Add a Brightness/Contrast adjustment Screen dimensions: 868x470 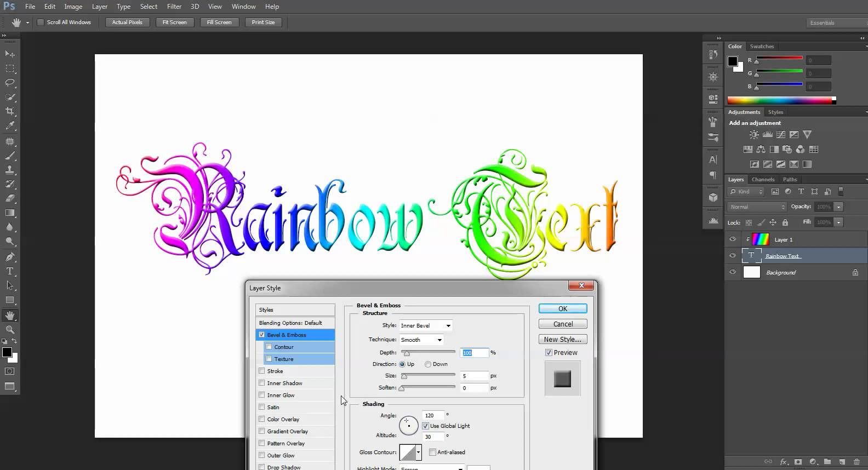pos(755,135)
